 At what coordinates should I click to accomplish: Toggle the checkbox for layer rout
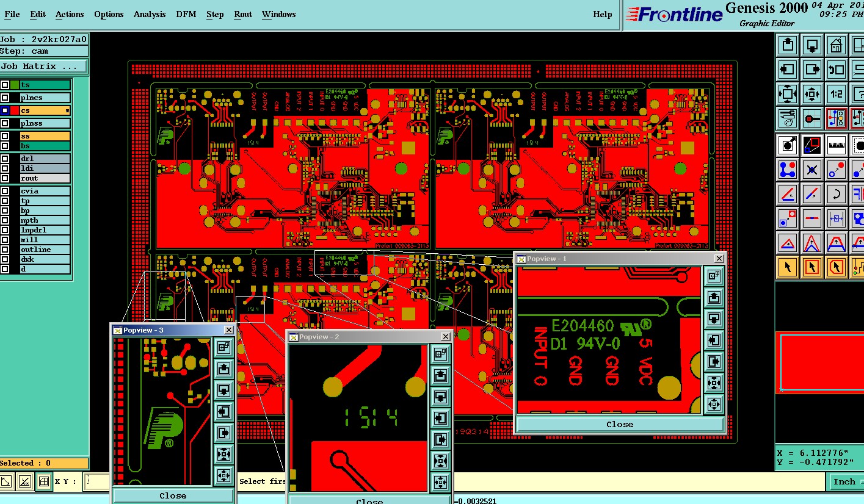coord(5,178)
